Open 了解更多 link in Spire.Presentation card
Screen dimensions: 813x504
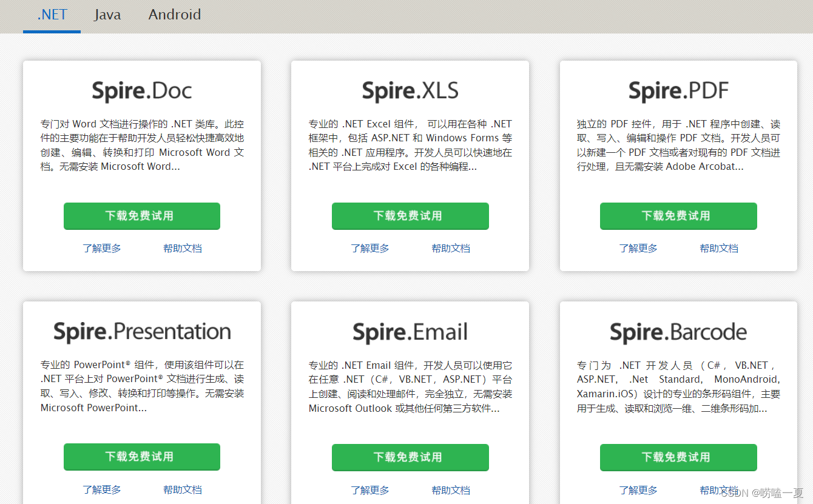[x=102, y=489]
